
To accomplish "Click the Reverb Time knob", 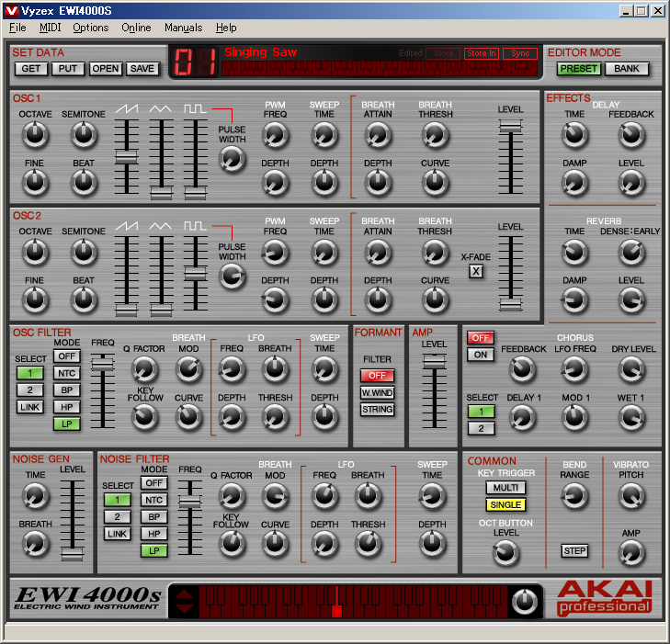I will tap(574, 252).
